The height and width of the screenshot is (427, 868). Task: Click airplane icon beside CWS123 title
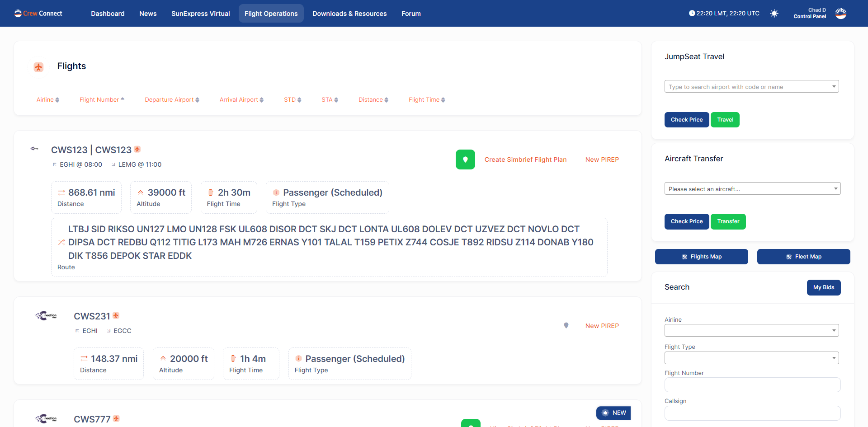pos(137,149)
